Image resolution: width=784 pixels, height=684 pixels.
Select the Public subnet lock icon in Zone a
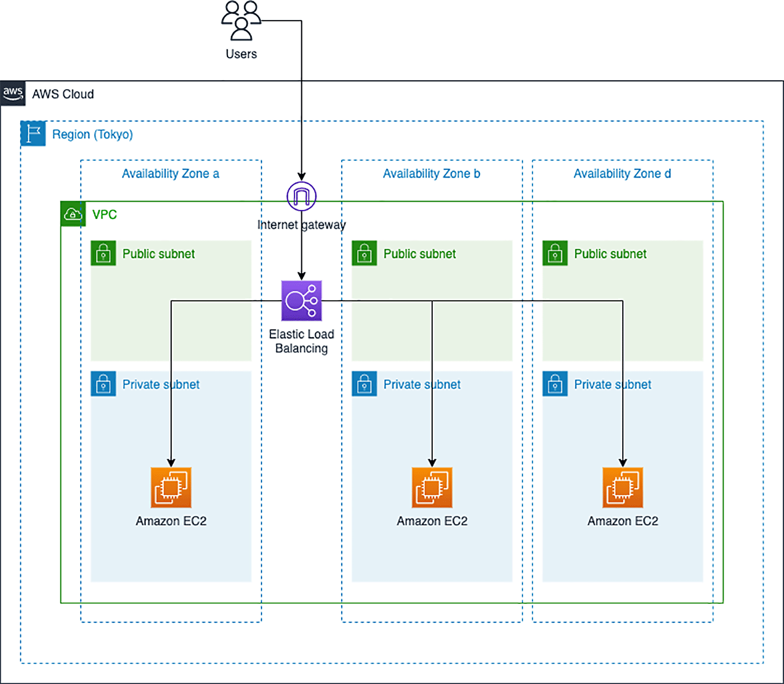point(103,253)
